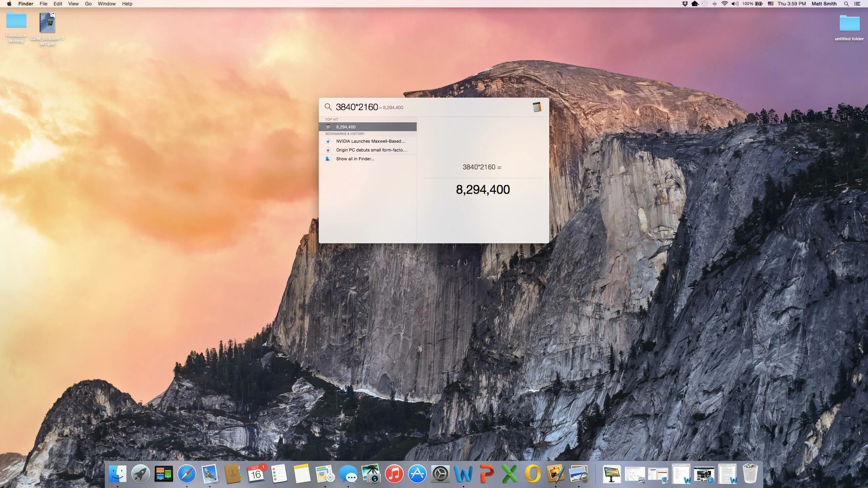Open the Matt Smith user menu

[824, 4]
